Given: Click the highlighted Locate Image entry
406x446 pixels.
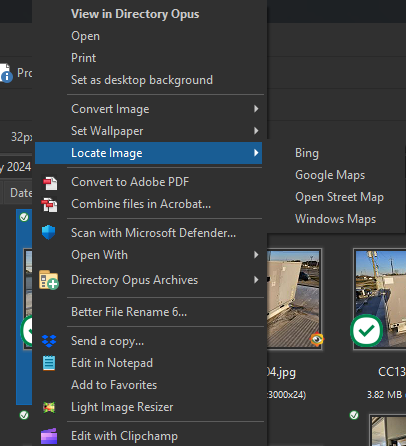Looking at the screenshot, I should pos(149,153).
